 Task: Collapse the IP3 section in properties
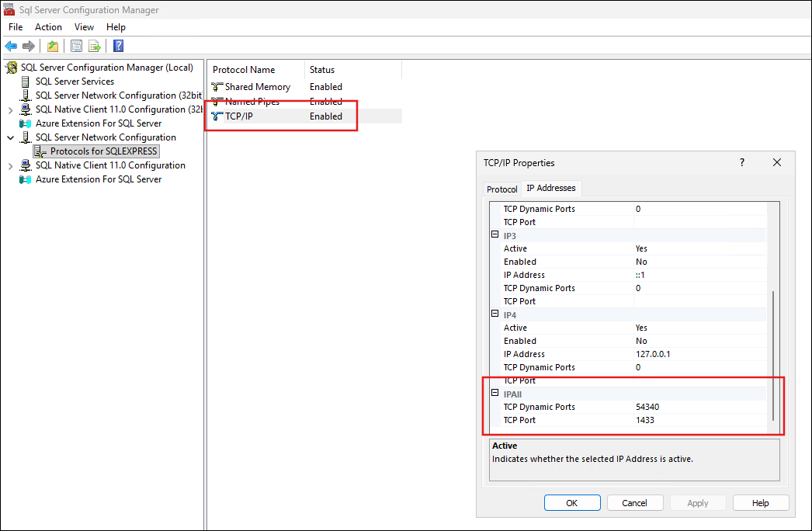click(494, 234)
